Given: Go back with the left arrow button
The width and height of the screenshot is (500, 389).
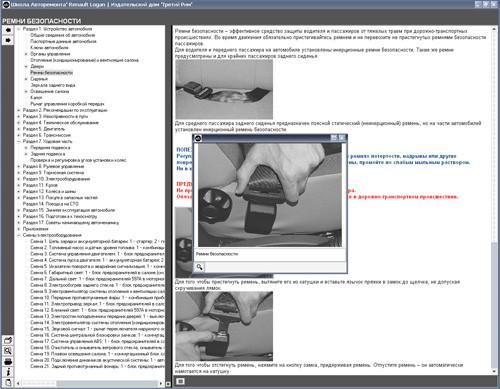Looking at the screenshot, I should 8,30.
